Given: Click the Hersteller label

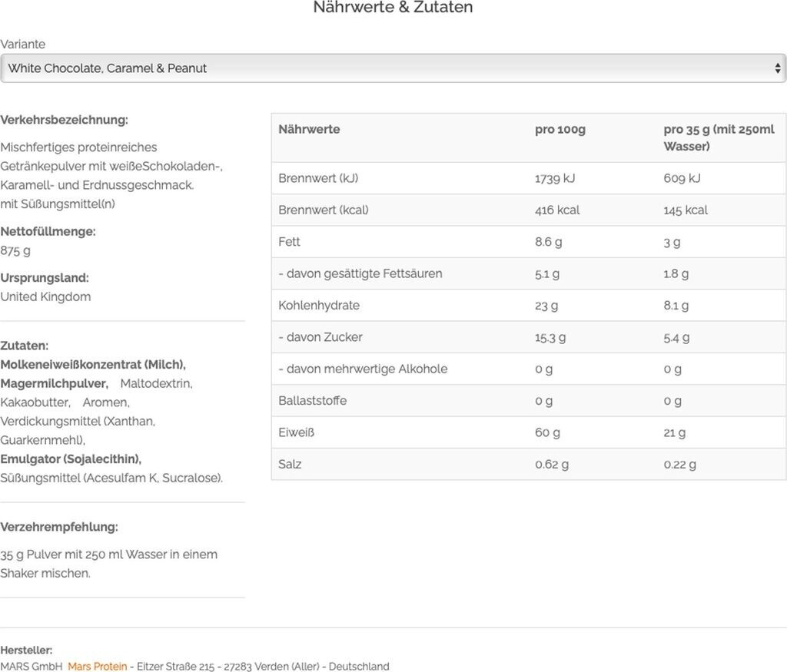Looking at the screenshot, I should [26, 650].
